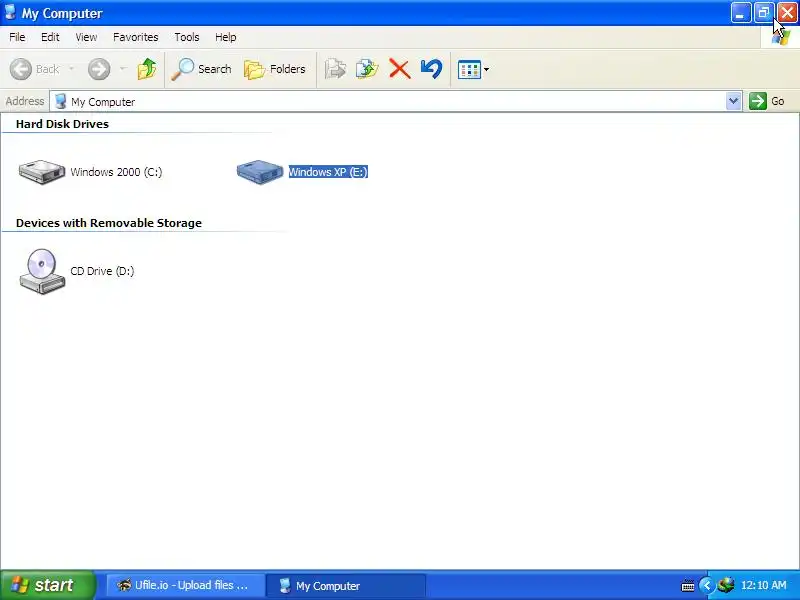Switch to Ufile.io taskbar button
800x600 pixels.
click(x=185, y=585)
